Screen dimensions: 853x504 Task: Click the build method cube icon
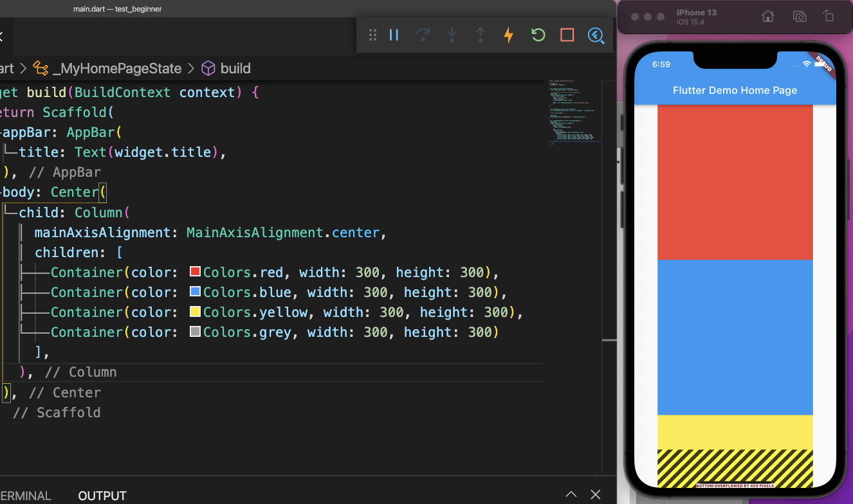(208, 68)
